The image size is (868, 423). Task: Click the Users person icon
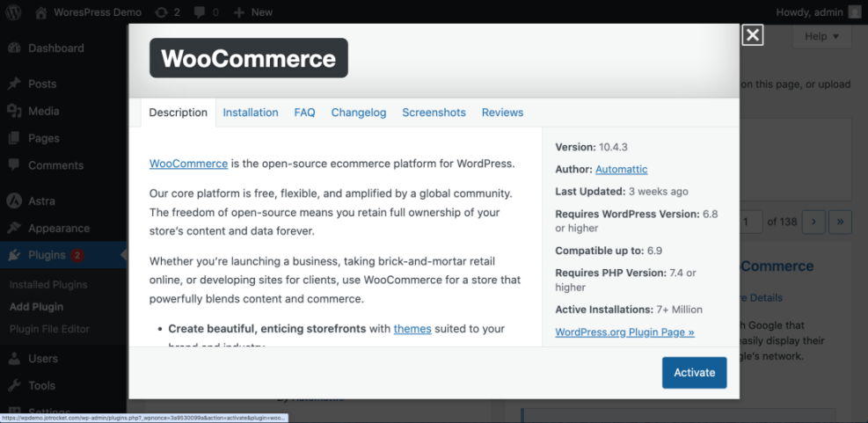(x=14, y=359)
